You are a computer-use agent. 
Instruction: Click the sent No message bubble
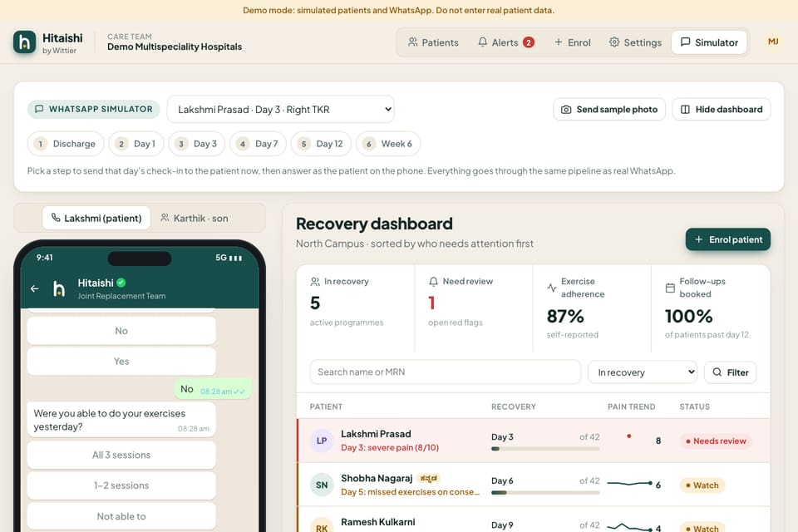click(213, 390)
